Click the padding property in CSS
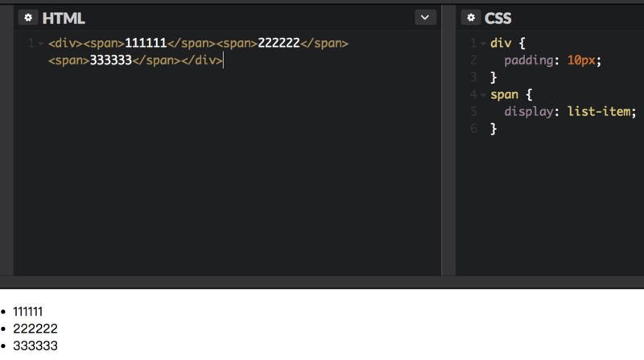Viewport: 644px width, 360px height. (x=528, y=60)
